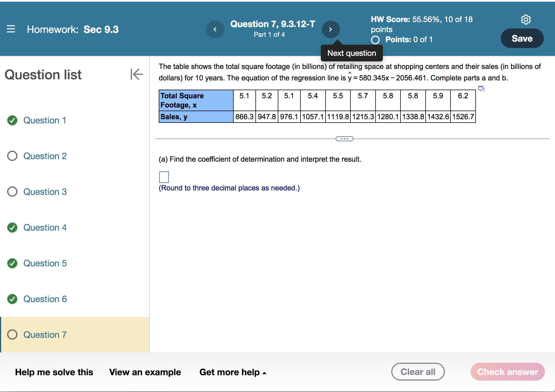This screenshot has width=555, height=392.
Task: Click Help me solve this
Action: click(54, 372)
